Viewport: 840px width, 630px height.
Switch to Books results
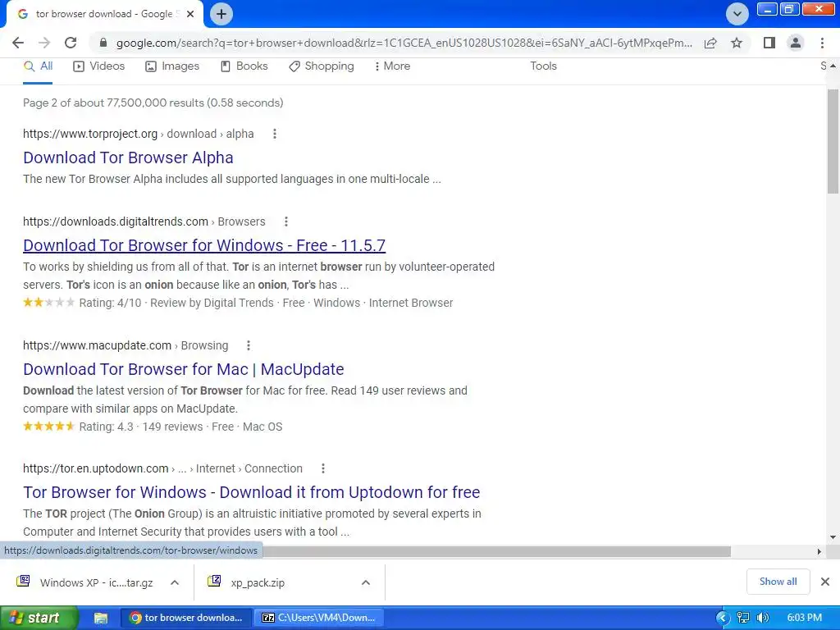click(244, 66)
